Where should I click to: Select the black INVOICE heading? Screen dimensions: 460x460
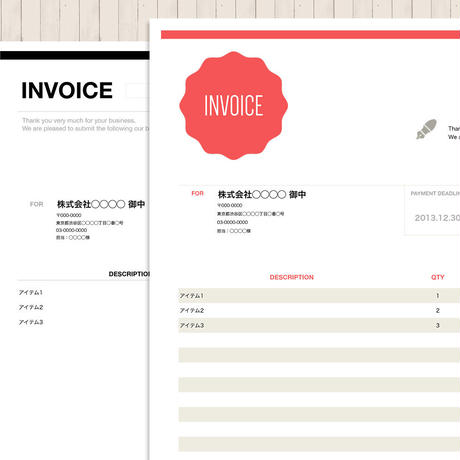point(67,90)
